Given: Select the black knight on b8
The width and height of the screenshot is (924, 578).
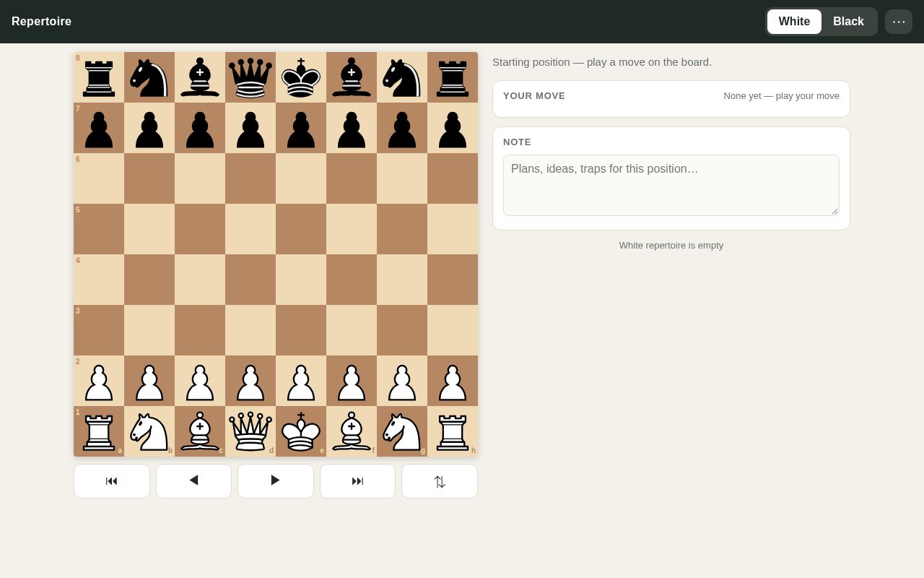Looking at the screenshot, I should 149,77.
